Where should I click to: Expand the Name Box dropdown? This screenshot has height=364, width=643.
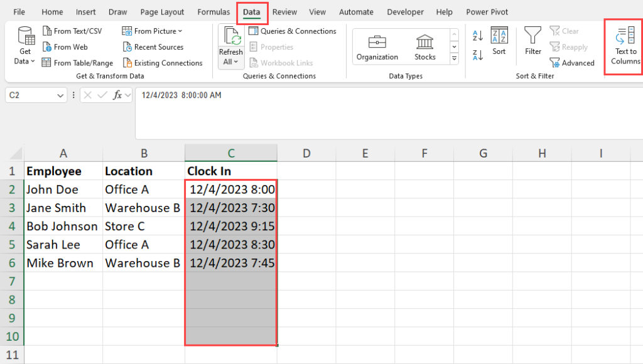[x=60, y=95]
